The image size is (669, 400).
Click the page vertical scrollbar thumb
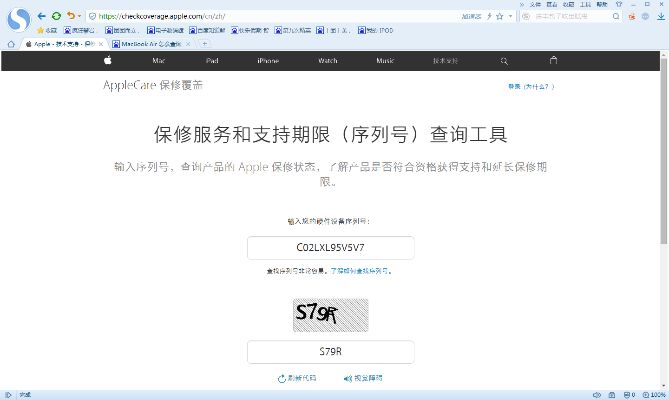pos(664,151)
